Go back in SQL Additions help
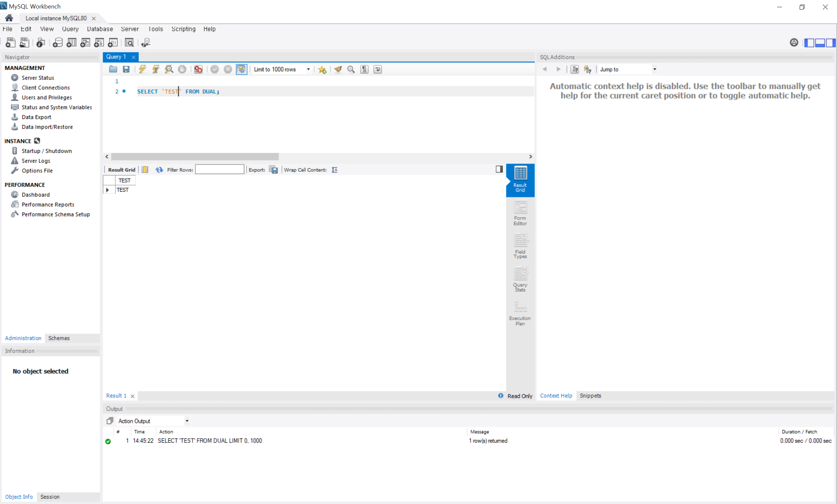The width and height of the screenshot is (837, 504). click(x=545, y=69)
